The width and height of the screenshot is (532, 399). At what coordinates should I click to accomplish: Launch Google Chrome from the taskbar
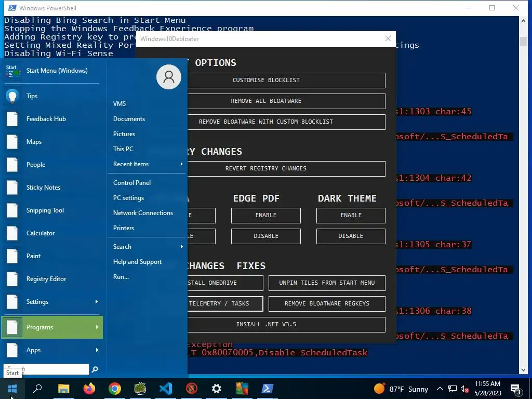click(x=115, y=389)
